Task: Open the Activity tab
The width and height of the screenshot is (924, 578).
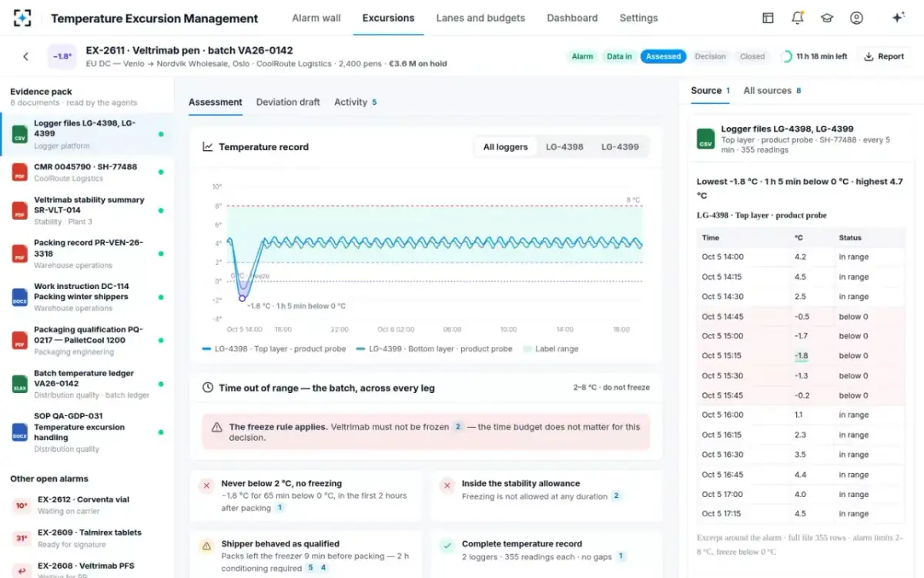Action: point(356,102)
